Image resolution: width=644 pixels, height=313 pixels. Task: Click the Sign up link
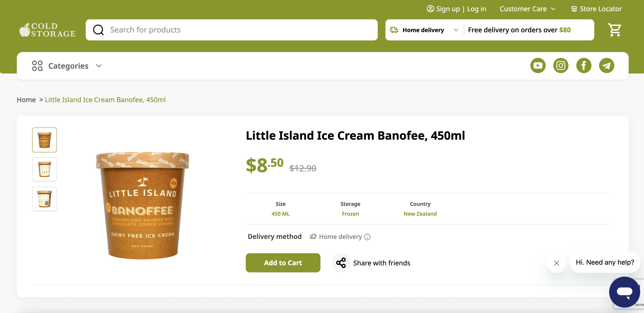[x=448, y=9]
